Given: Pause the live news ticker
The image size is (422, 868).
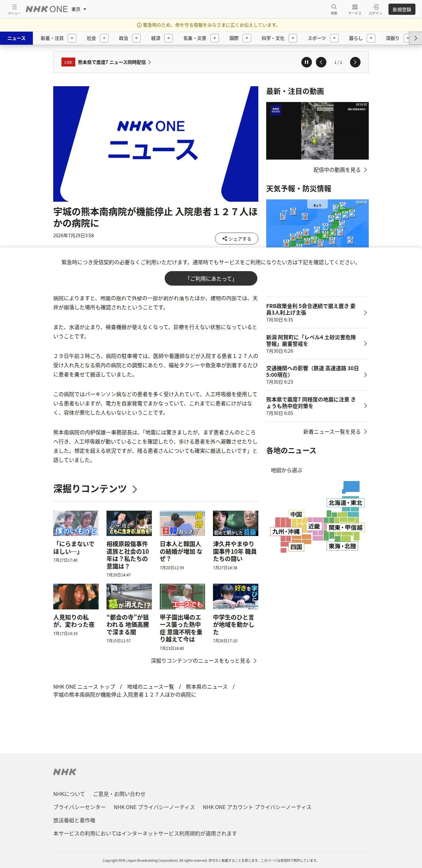Looking at the screenshot, I should click(x=307, y=62).
